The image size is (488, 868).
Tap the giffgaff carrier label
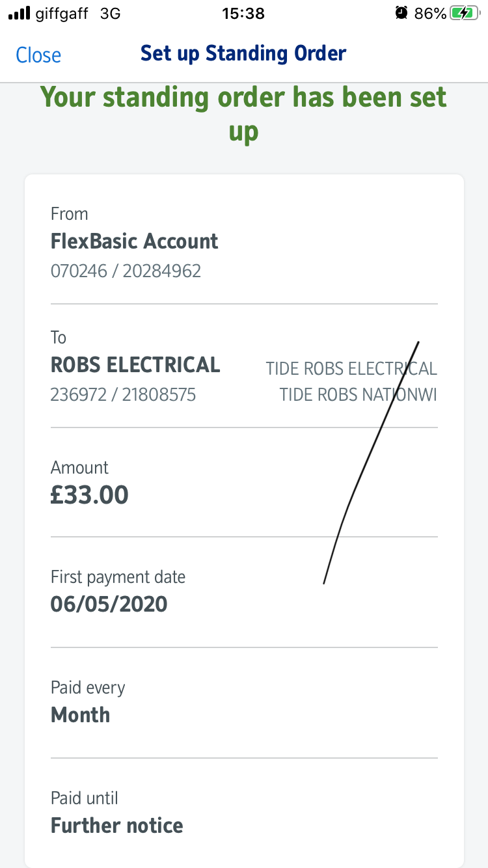click(63, 13)
